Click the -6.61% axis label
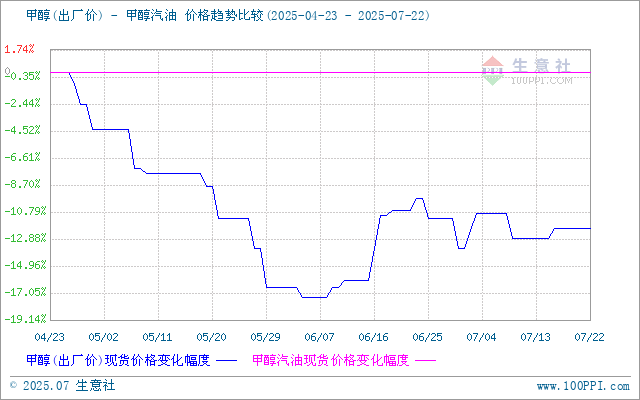Image resolution: width=640 pixels, height=400 pixels. [23, 158]
